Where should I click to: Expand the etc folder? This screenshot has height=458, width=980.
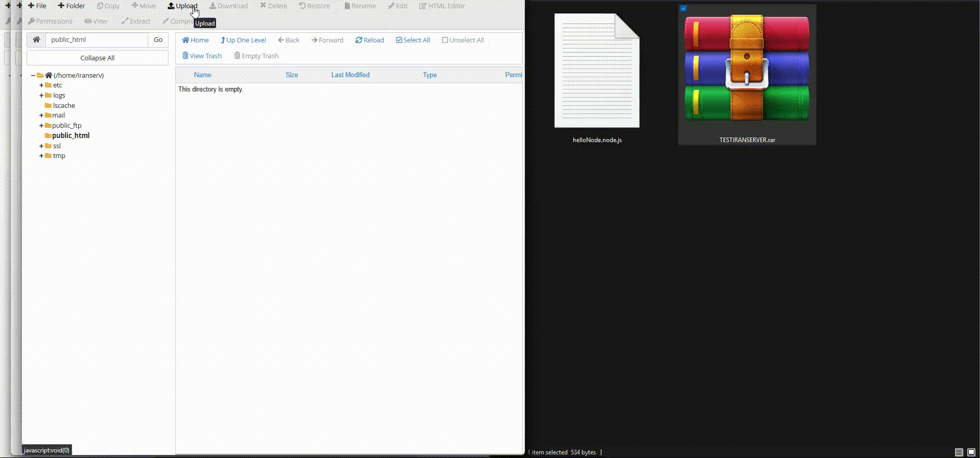[x=41, y=85]
